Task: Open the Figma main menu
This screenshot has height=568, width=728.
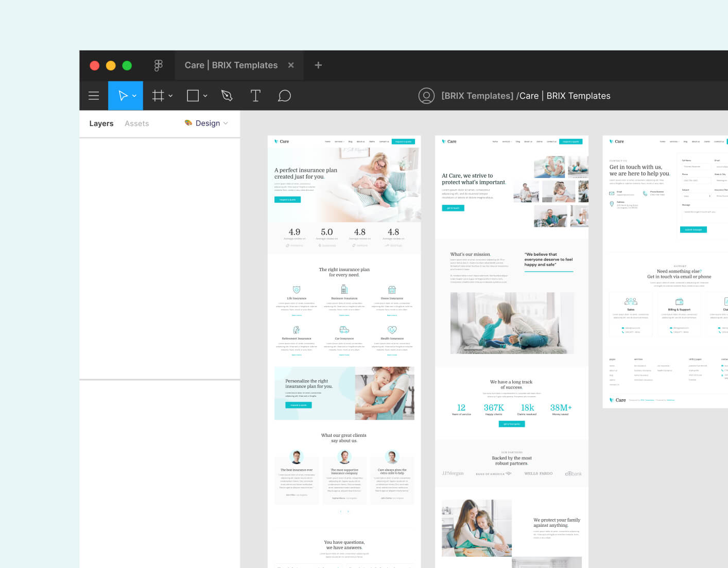Action: 94,96
